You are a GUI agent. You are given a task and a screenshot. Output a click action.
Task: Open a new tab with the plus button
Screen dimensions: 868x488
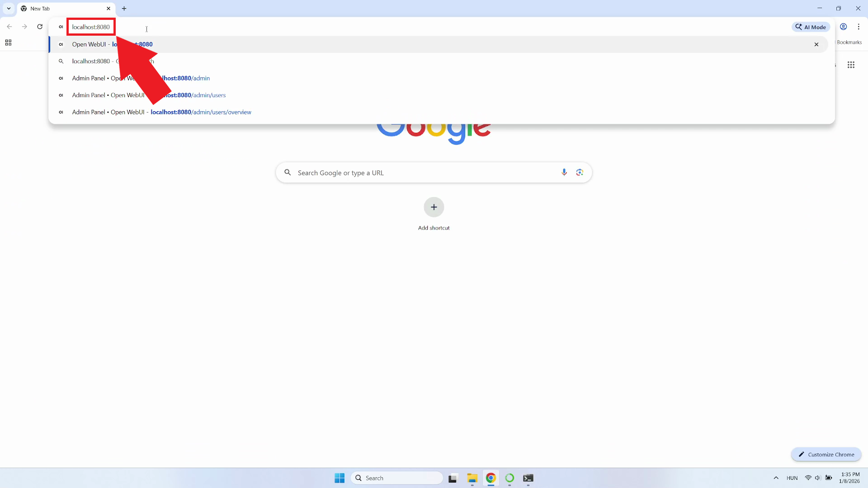124,8
